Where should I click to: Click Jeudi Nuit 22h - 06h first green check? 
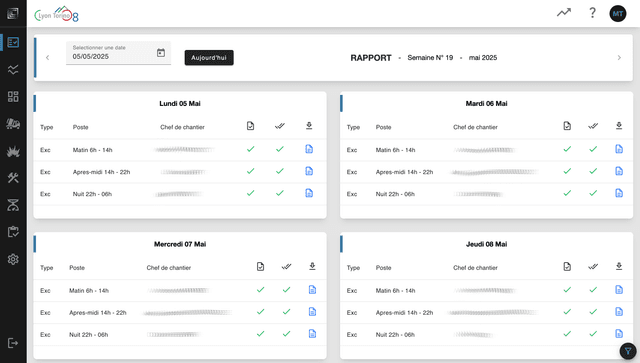(x=567, y=334)
